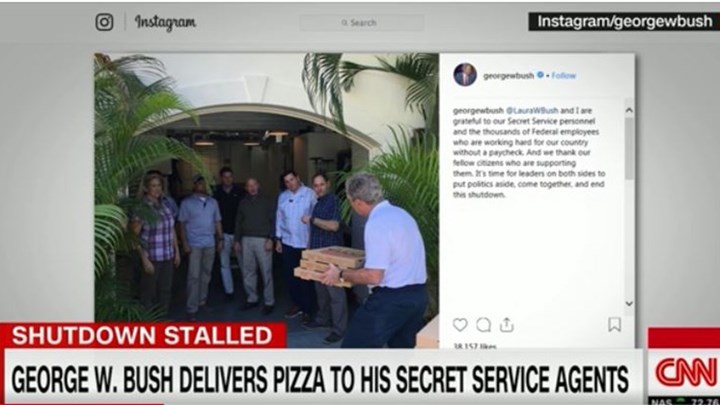The height and width of the screenshot is (405, 720).
Task: Follow the georgewbush account
Action: click(563, 76)
